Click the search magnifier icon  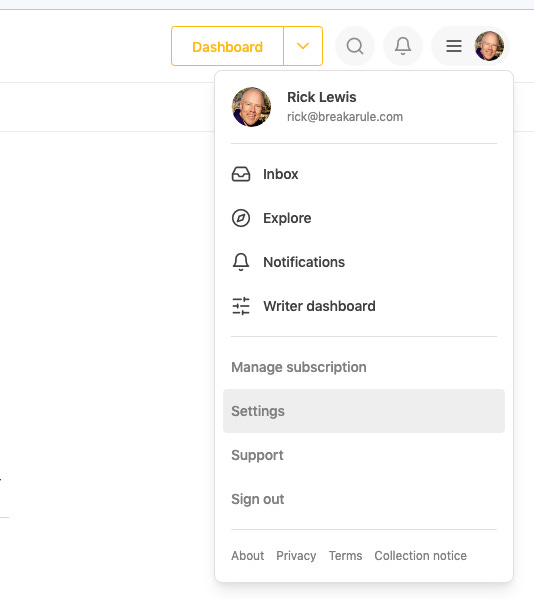coord(355,46)
